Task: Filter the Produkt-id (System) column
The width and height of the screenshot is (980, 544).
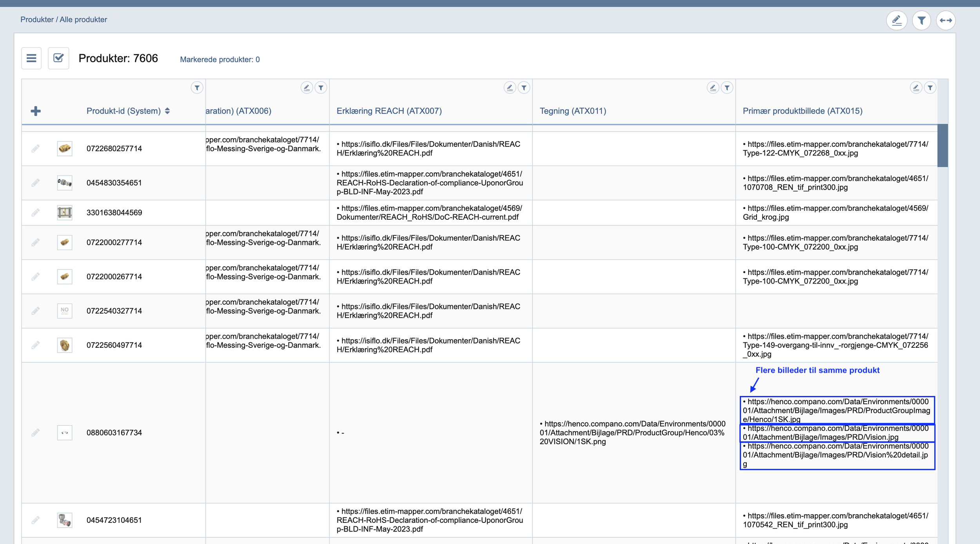Action: [x=197, y=88]
